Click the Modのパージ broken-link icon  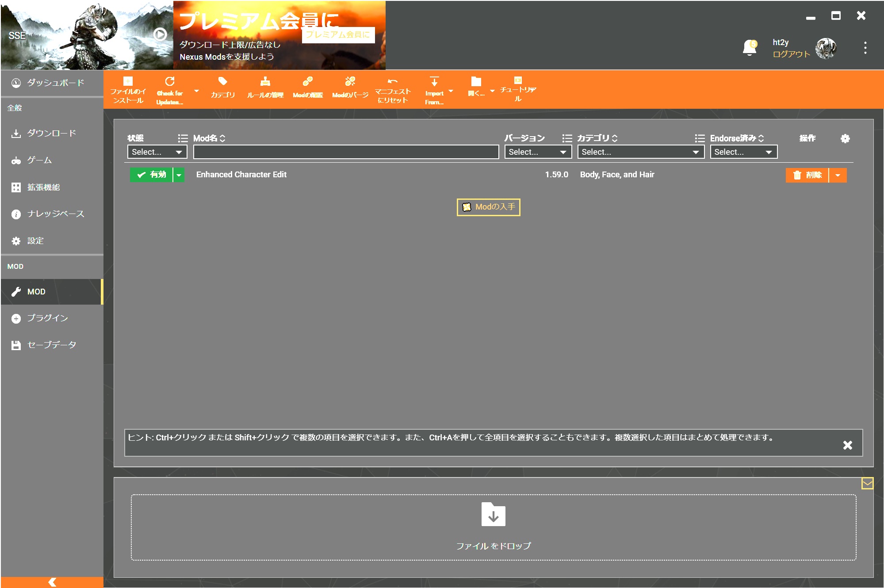click(350, 81)
